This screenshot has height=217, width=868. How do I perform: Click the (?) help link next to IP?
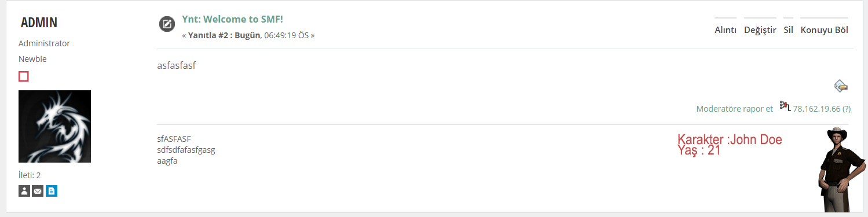[847, 108]
